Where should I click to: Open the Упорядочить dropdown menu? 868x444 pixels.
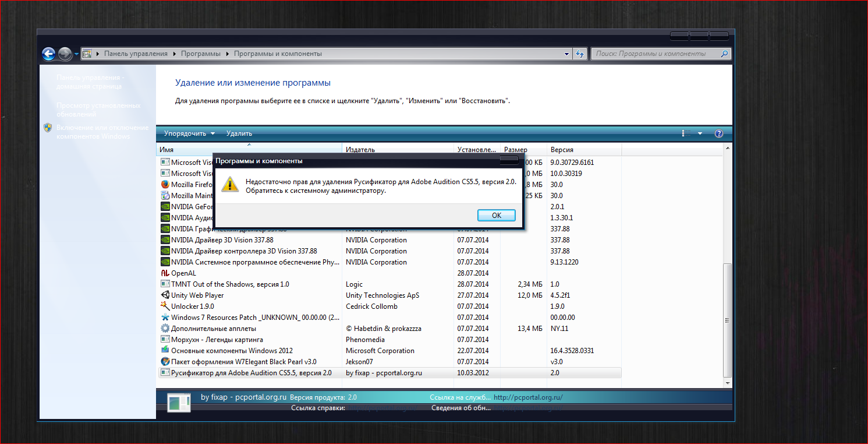click(189, 133)
